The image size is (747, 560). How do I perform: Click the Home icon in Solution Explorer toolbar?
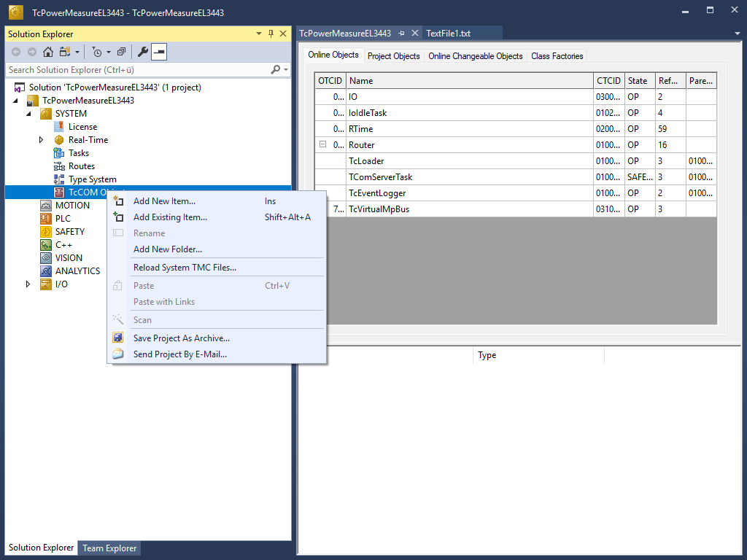click(x=48, y=52)
